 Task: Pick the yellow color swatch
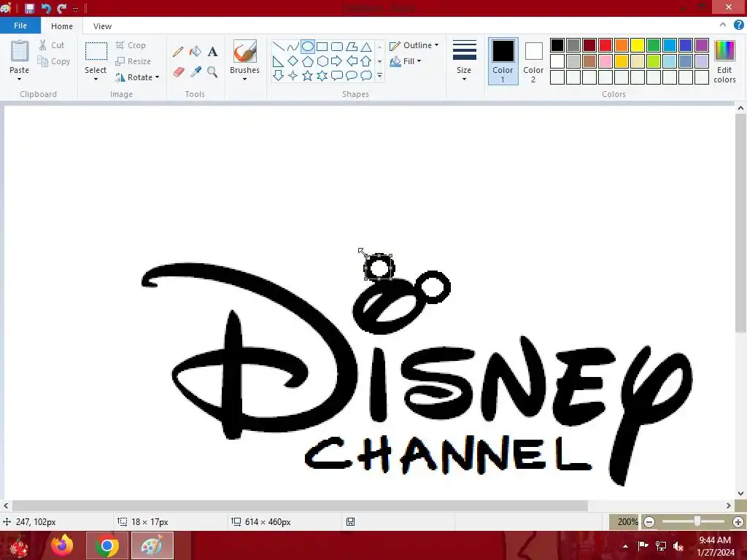tap(638, 45)
